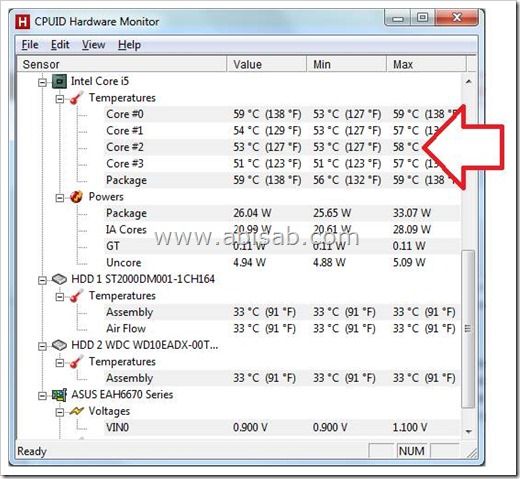520x479 pixels.
Task: Minimize the Hardware Monitor window
Action: [398, 18]
